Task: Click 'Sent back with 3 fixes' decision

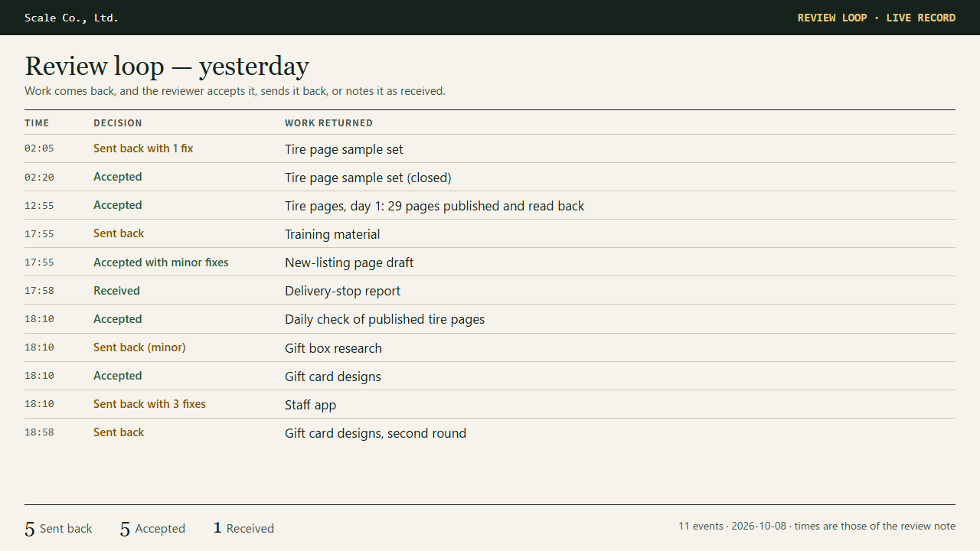Action: click(x=149, y=403)
